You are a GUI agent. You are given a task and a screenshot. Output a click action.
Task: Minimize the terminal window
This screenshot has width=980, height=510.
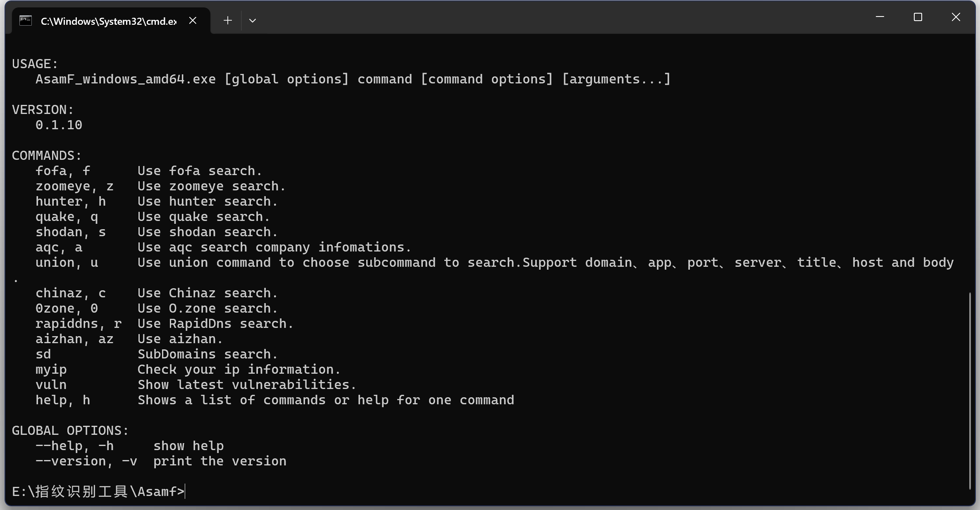pyautogui.click(x=880, y=17)
